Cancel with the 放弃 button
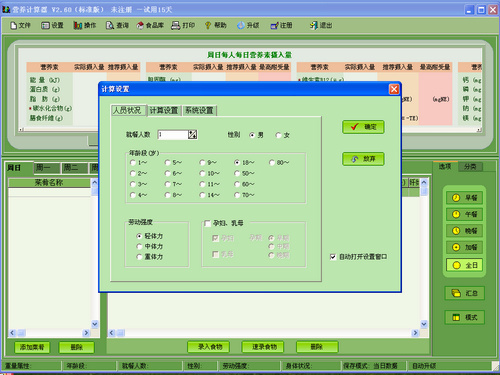The height and width of the screenshot is (375, 500). coord(363,159)
